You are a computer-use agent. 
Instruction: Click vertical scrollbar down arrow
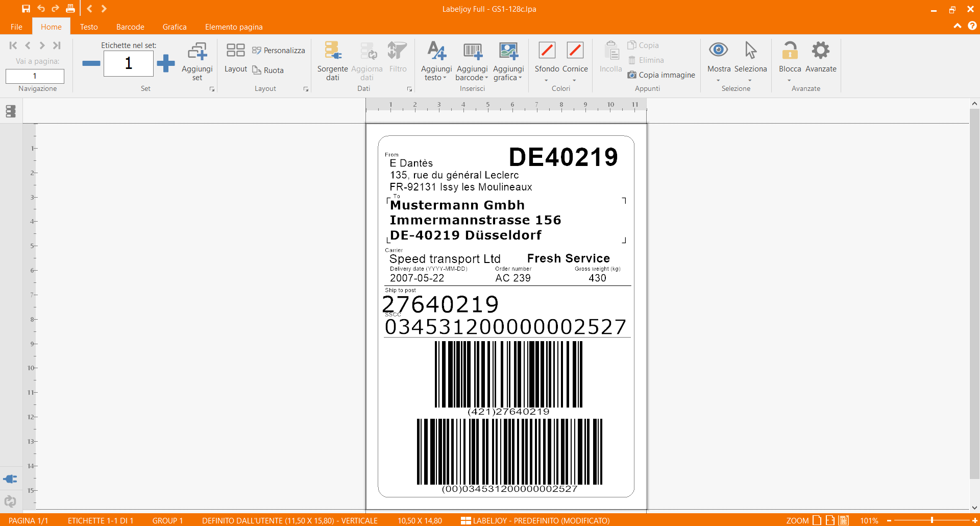tap(974, 508)
